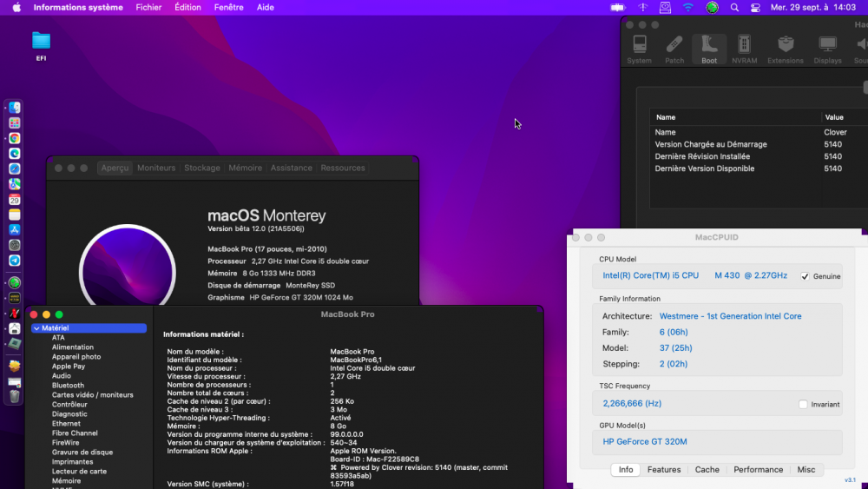Click the Wi-Fi icon in the menu bar
868x489 pixels.
(687, 8)
